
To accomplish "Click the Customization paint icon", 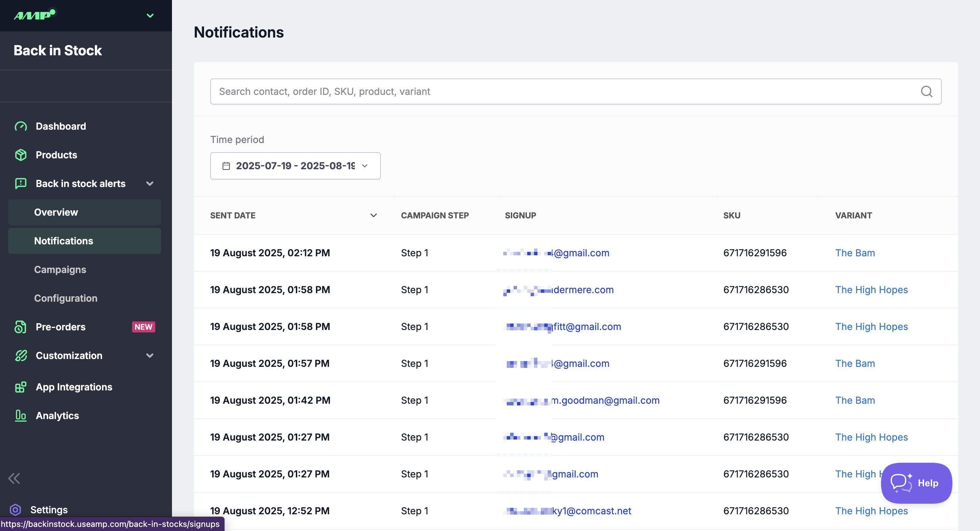I will pos(21,356).
